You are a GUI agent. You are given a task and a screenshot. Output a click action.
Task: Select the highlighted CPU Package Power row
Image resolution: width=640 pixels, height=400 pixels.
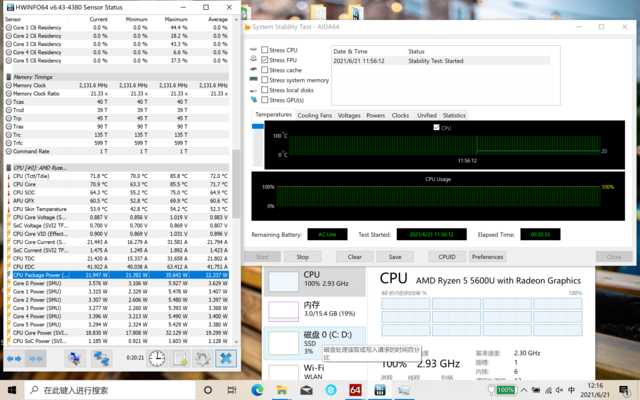pos(120,275)
